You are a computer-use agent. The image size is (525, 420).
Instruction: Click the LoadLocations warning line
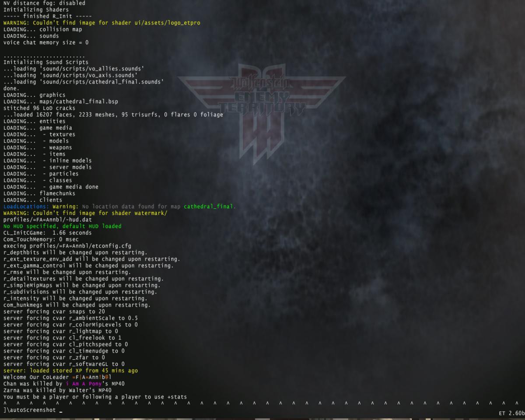click(119, 206)
